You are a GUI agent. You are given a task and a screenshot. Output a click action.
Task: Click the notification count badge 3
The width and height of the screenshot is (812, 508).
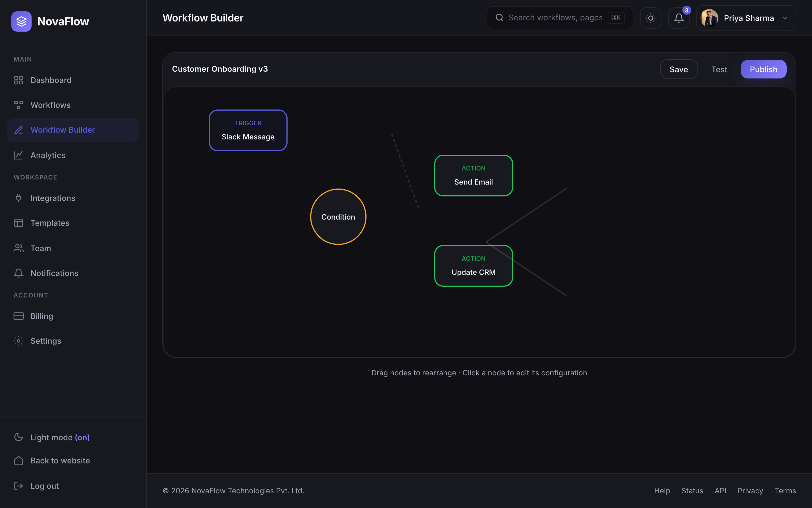click(687, 10)
